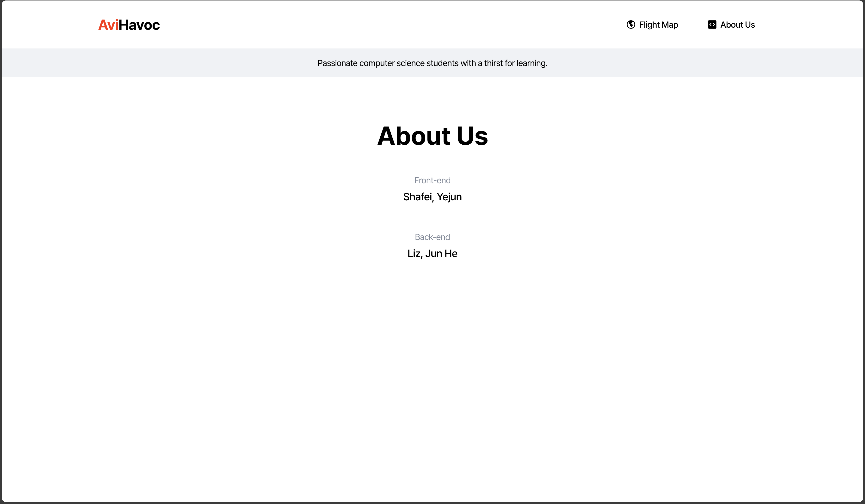The image size is (865, 504).
Task: Click the word "About" in main heading
Action: 414,136
